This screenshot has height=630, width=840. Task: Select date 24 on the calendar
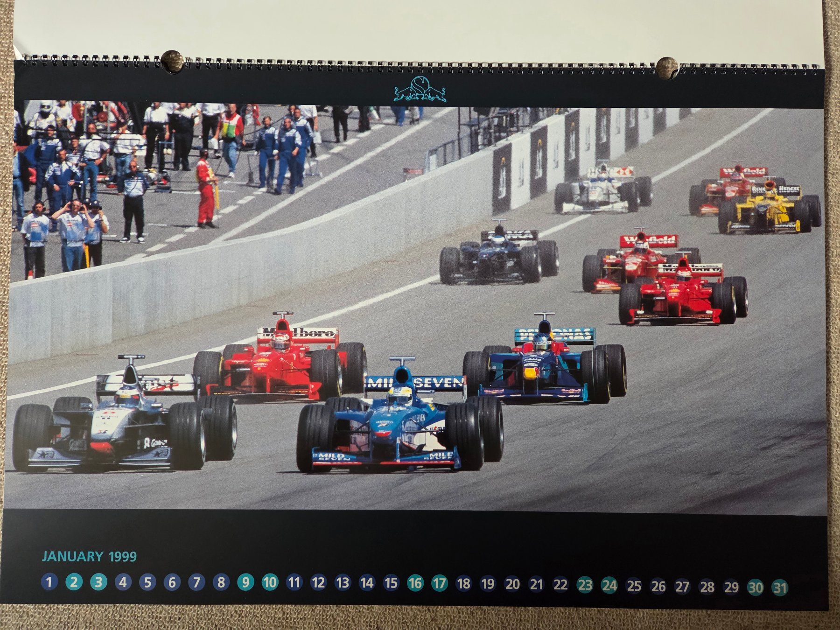[x=609, y=585]
